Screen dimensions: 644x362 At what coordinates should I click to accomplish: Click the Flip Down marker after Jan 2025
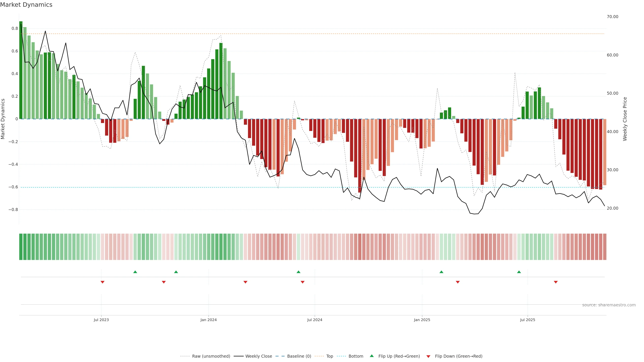[x=458, y=282]
